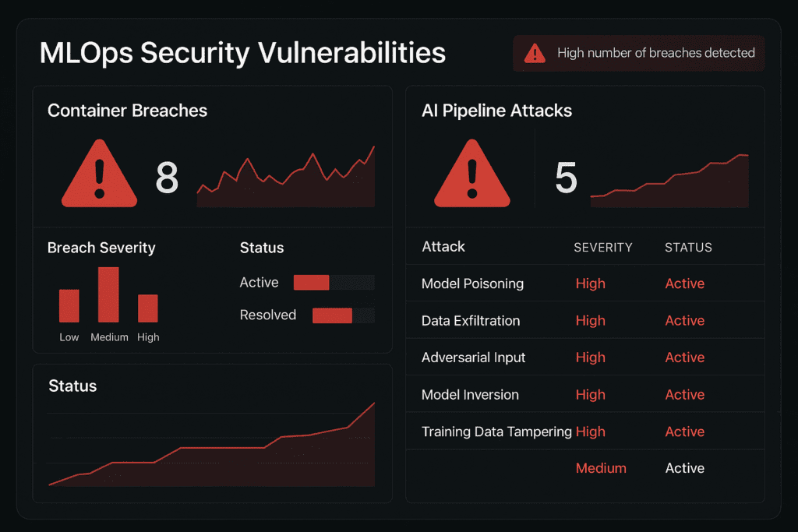Click the Resolved status progress bar
This screenshot has width=798, height=532.
click(343, 315)
